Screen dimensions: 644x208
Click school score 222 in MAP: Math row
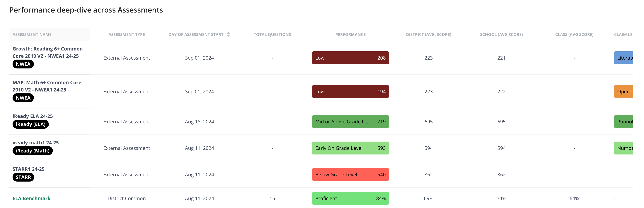pyautogui.click(x=501, y=91)
